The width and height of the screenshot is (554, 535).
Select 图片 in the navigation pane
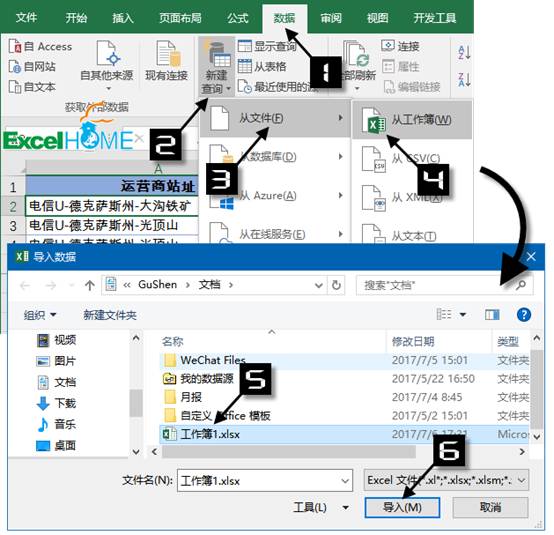pyautogui.click(x=57, y=361)
